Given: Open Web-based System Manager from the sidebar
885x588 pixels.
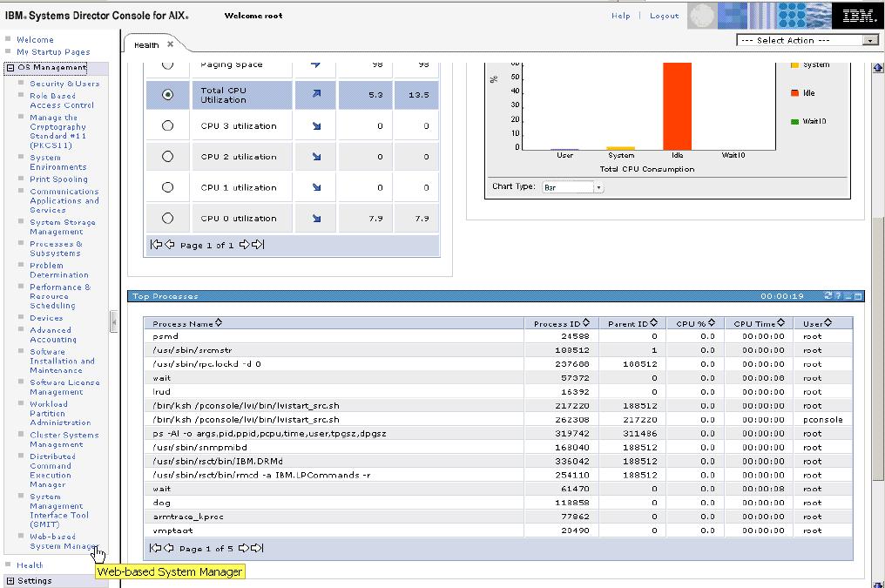Looking at the screenshot, I should (52, 542).
